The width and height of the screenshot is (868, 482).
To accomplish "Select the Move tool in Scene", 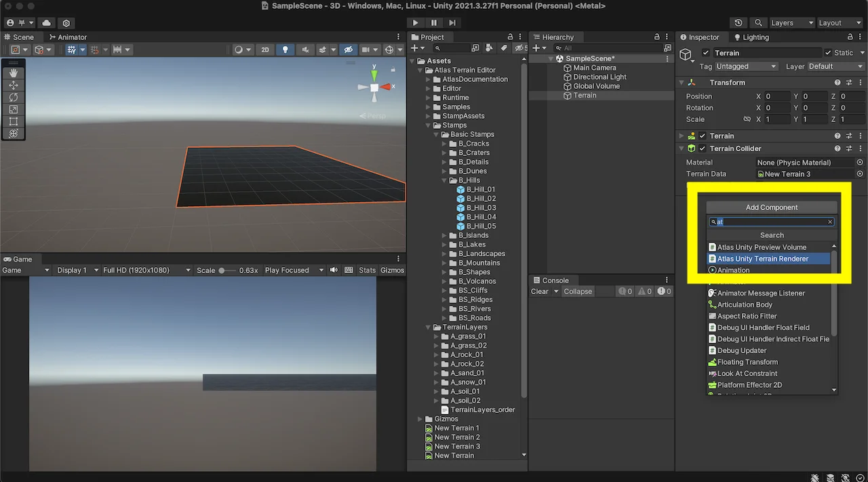I will [x=14, y=85].
